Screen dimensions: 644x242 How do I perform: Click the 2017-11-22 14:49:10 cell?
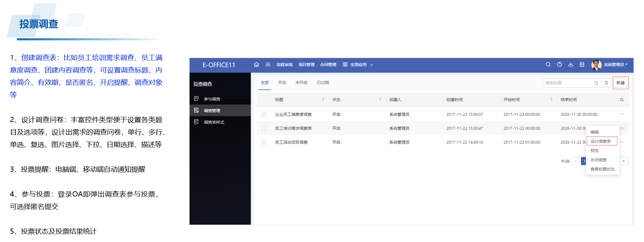[x=465, y=142]
